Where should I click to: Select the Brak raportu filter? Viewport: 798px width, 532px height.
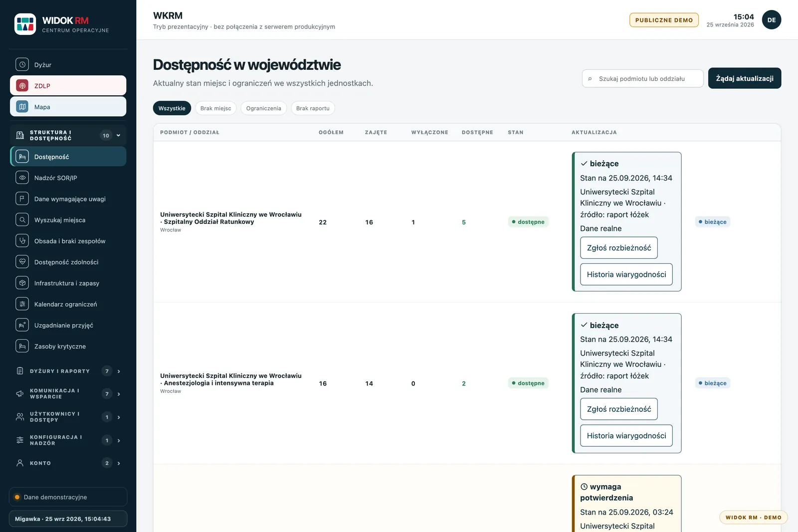pyautogui.click(x=313, y=108)
